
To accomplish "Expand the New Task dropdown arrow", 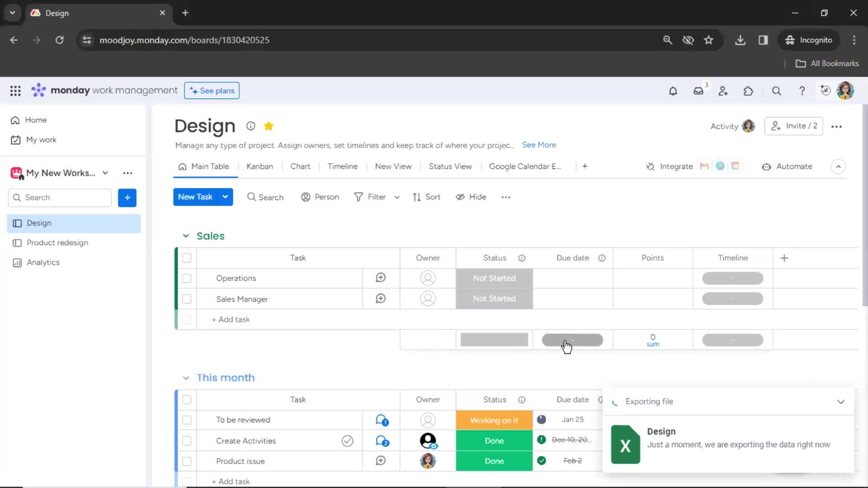I will click(x=225, y=197).
